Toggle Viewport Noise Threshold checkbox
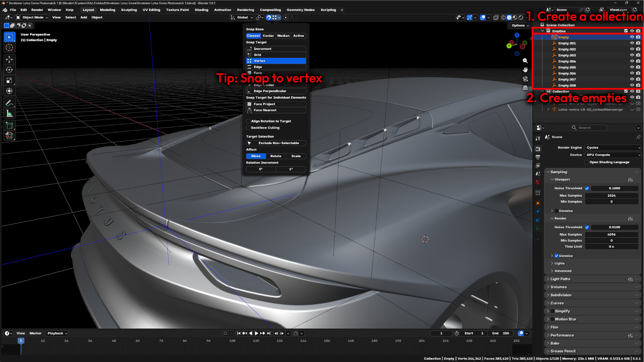644x362 pixels. click(587, 188)
